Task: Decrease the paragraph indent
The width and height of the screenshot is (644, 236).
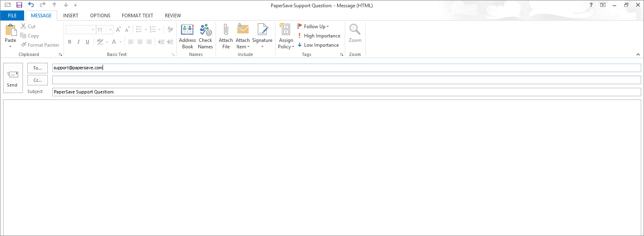Action: click(x=161, y=42)
